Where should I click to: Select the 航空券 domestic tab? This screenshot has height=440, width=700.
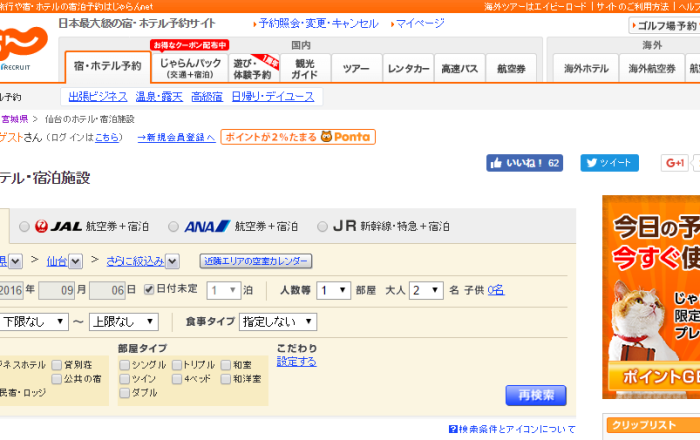511,68
